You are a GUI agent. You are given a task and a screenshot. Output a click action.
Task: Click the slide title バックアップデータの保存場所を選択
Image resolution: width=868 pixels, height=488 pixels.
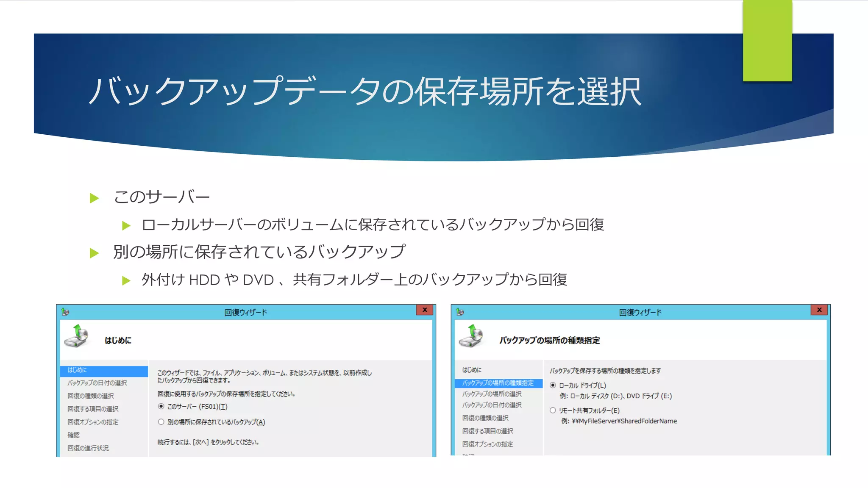(365, 91)
